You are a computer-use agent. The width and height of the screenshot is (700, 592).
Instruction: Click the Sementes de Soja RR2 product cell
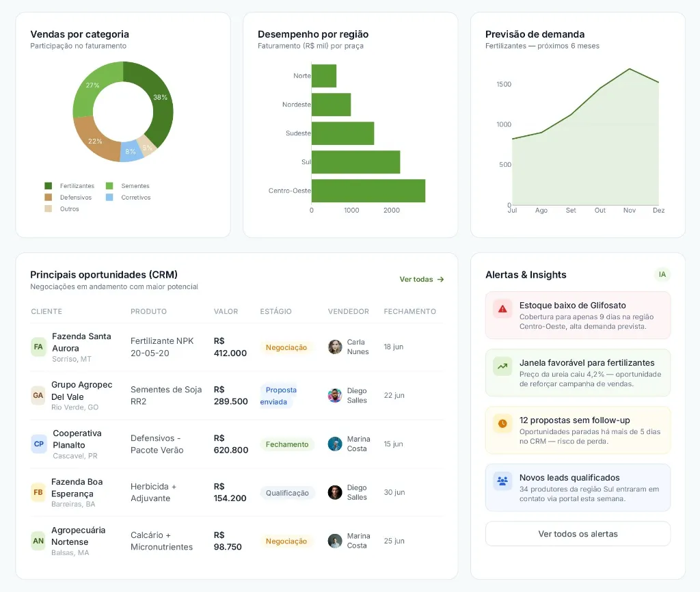166,396
